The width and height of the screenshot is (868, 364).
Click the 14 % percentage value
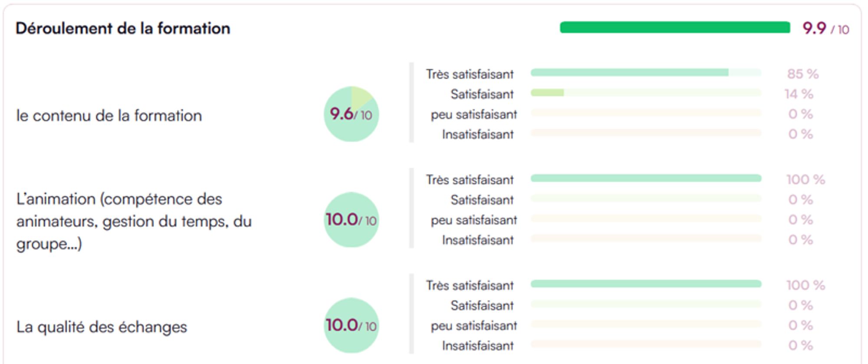click(x=799, y=94)
